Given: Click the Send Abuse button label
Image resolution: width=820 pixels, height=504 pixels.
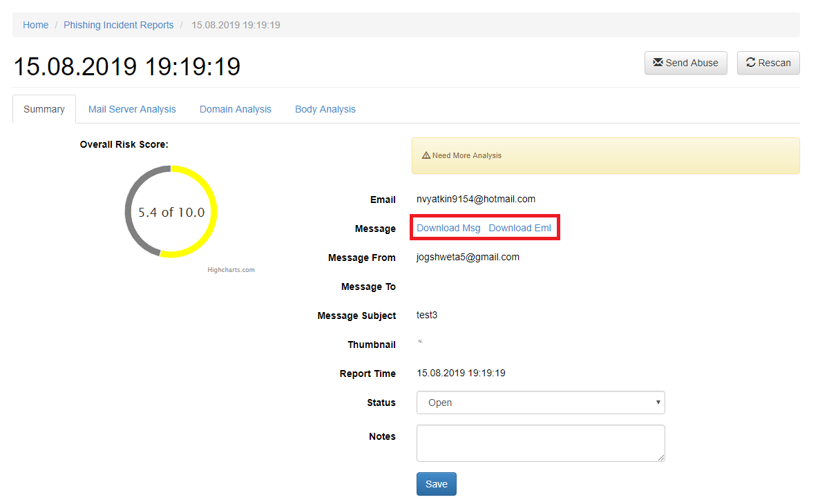Looking at the screenshot, I should click(x=692, y=63).
